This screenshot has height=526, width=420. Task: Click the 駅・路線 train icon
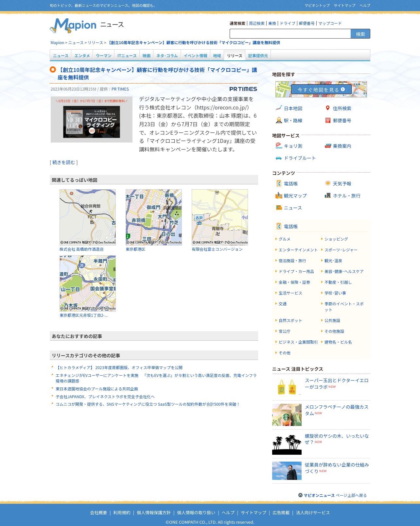279,120
